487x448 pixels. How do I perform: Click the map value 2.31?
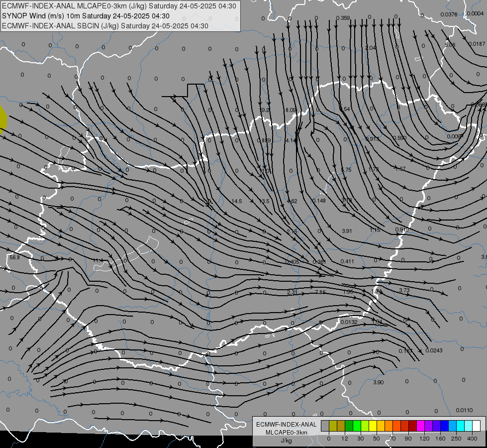click(x=292, y=292)
